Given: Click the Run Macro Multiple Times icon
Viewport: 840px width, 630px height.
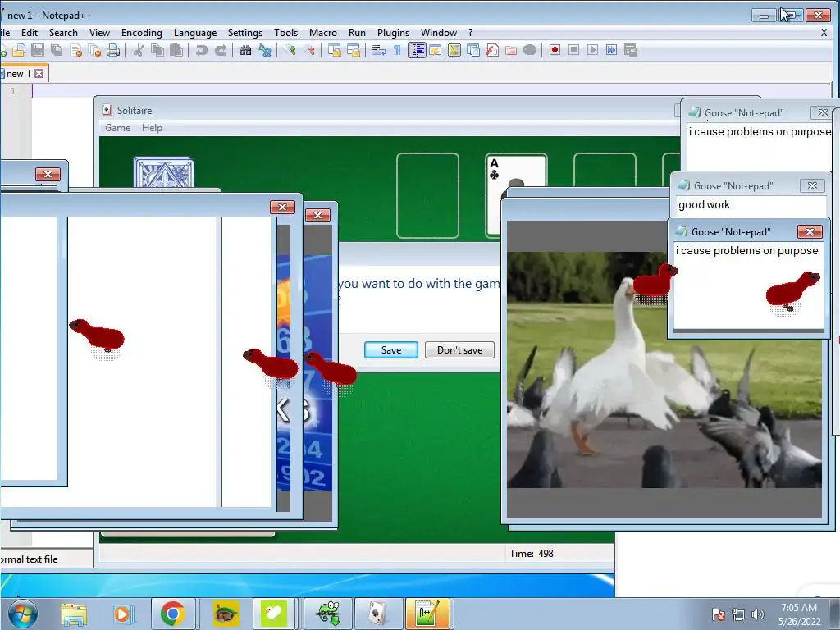Looking at the screenshot, I should click(611, 50).
